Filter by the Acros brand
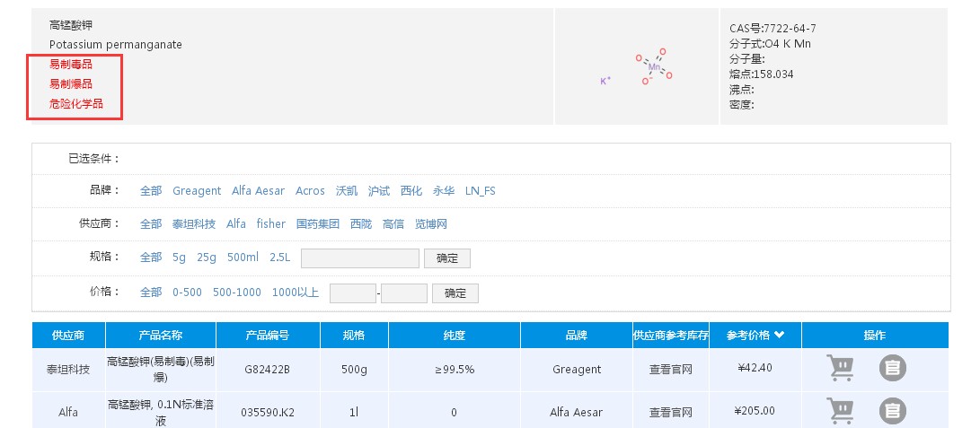This screenshot has height=428, width=980. point(310,191)
